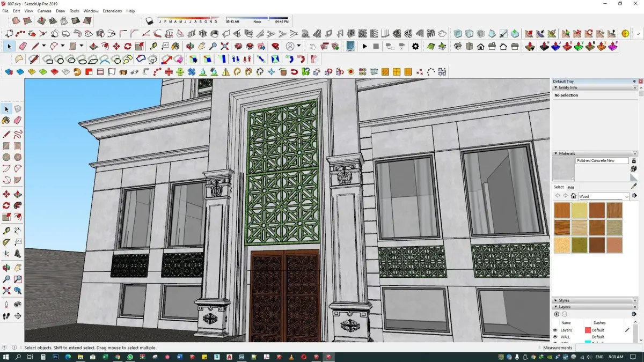Collapse the Layers panel
Viewport: 644px width, 362px height.
pyautogui.click(x=555, y=307)
